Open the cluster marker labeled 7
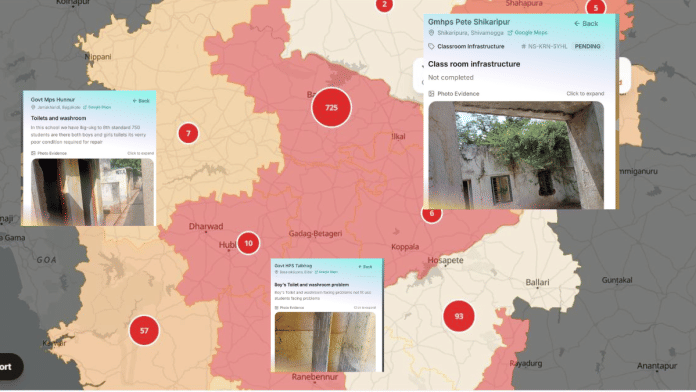This screenshot has height=392, width=696. [188, 133]
